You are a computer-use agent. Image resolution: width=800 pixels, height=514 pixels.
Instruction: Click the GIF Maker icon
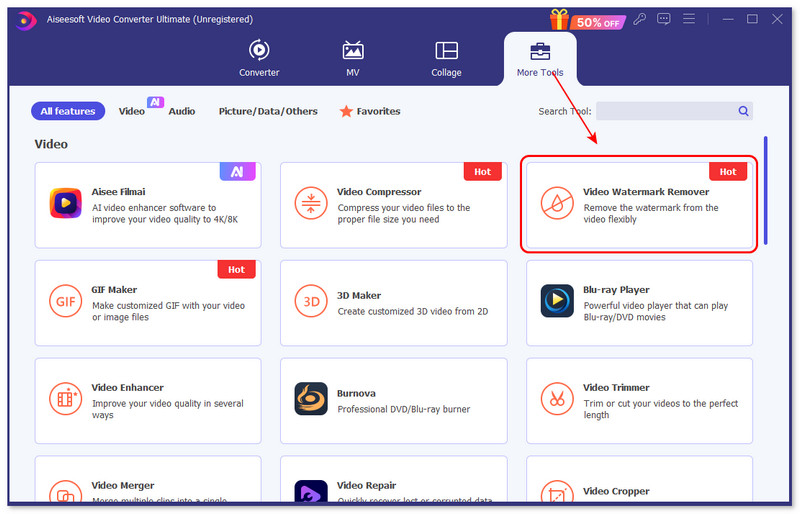point(65,301)
